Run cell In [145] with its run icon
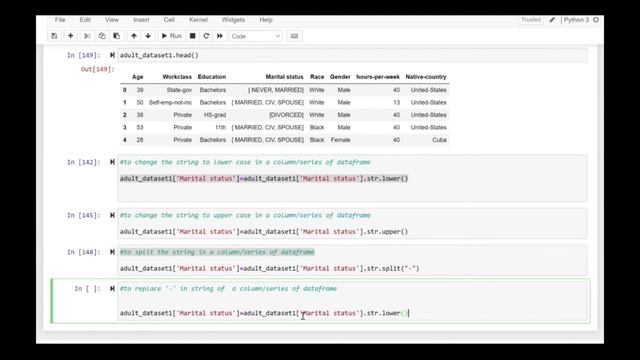 (112, 215)
